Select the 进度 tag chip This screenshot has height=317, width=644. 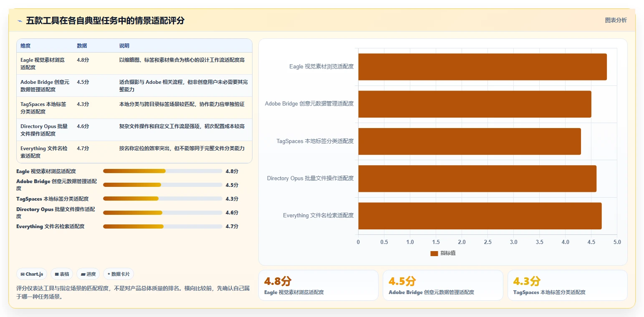tap(88, 274)
